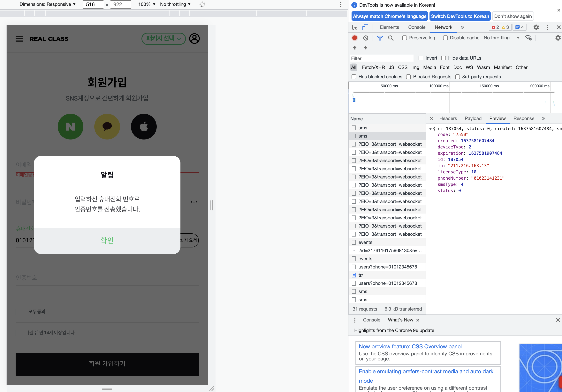Open network search magnifier
Viewport: 562px width, 392px height.
pos(391,38)
